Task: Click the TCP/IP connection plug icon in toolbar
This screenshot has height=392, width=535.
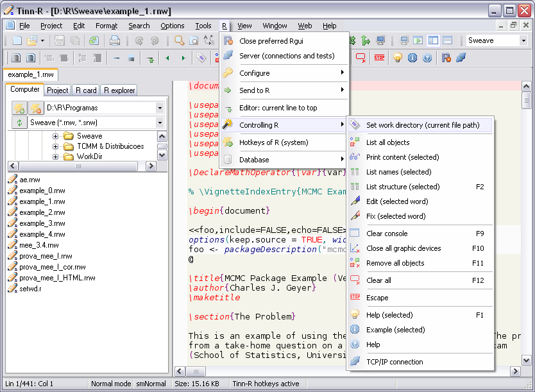Action: click(461, 58)
